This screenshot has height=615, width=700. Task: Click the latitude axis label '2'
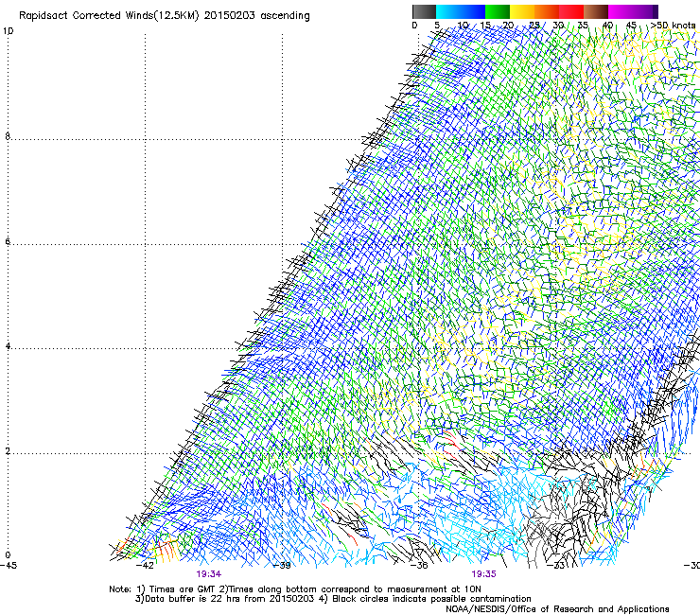pyautogui.click(x=8, y=451)
